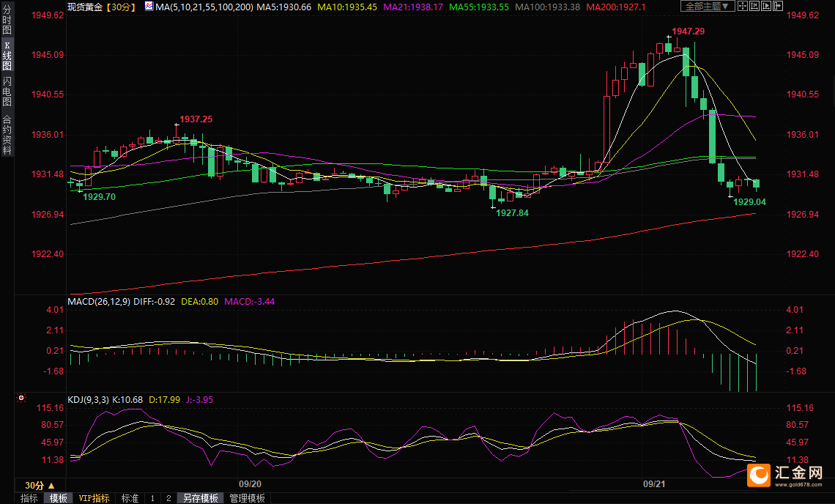Select template tab 2

point(168,498)
